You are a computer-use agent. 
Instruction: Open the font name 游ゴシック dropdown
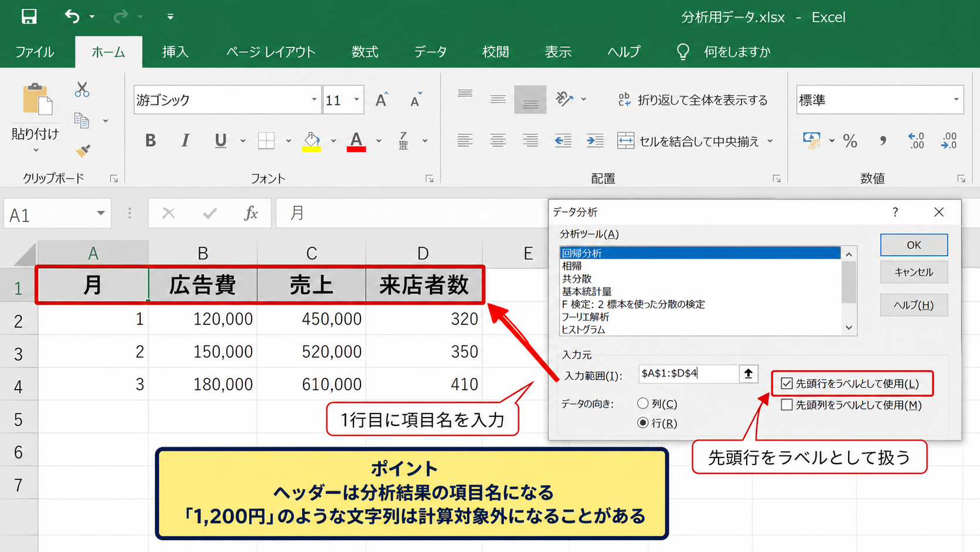314,100
